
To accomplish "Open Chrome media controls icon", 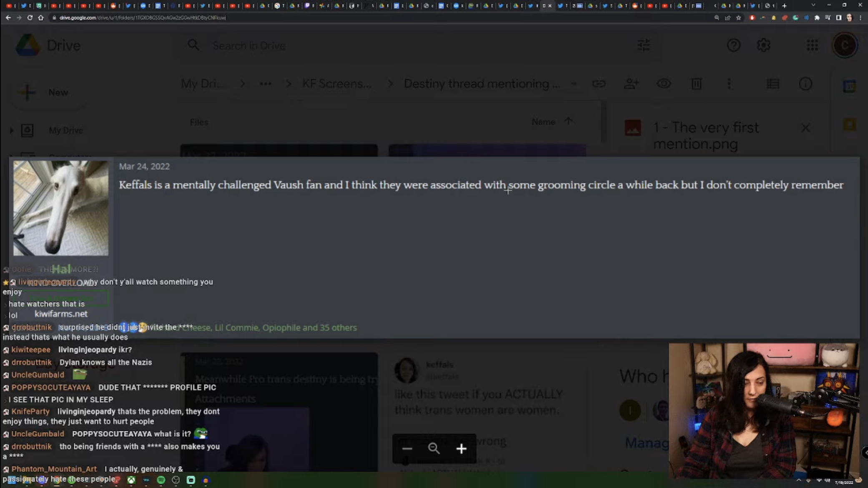I will [x=828, y=18].
